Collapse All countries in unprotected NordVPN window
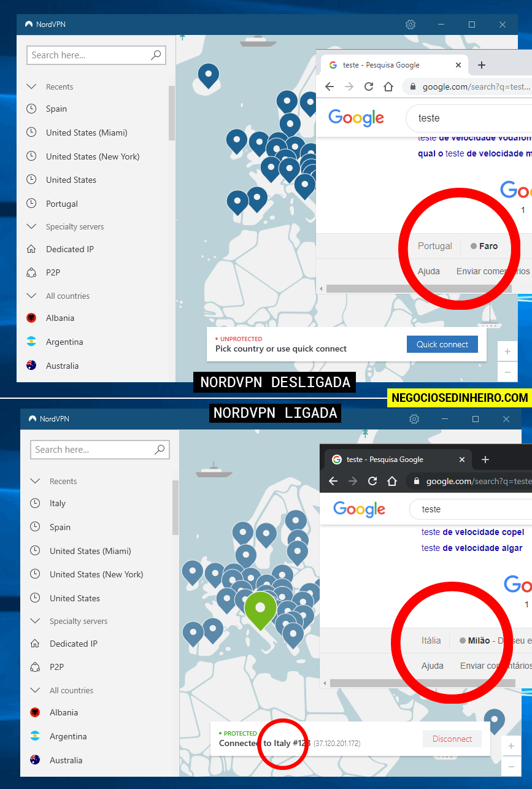Image resolution: width=532 pixels, height=789 pixels. (31, 296)
